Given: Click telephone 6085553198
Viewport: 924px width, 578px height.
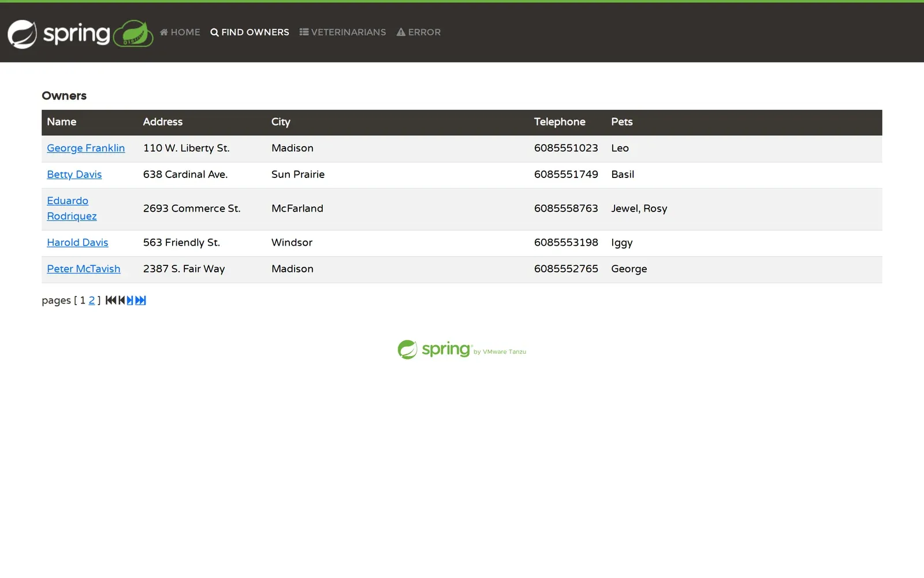Looking at the screenshot, I should tap(566, 243).
